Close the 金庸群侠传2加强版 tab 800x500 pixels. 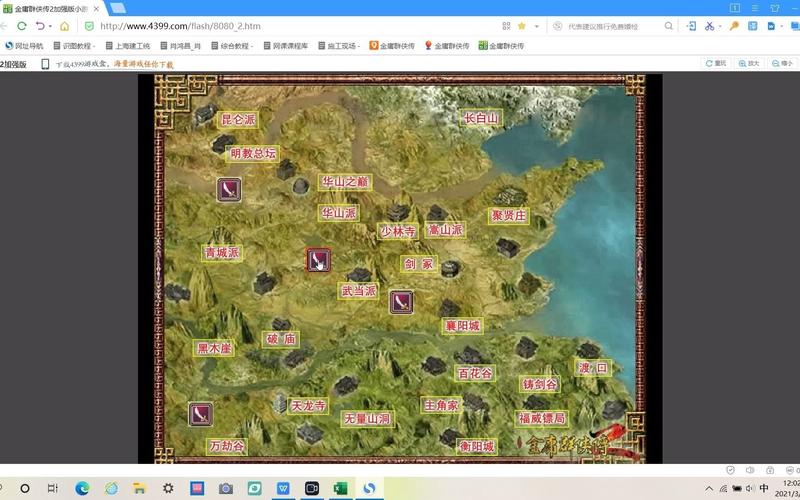click(x=96, y=9)
